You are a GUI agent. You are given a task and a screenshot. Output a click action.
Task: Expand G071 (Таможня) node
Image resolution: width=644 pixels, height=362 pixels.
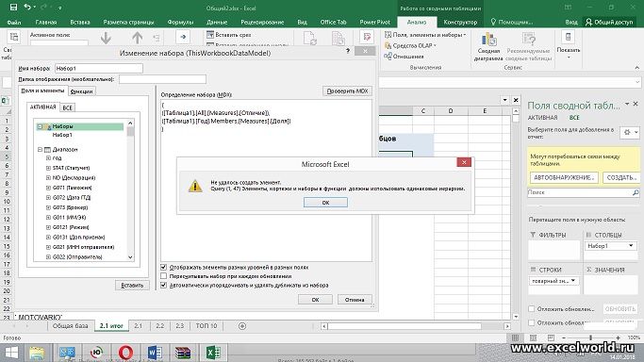(x=48, y=188)
